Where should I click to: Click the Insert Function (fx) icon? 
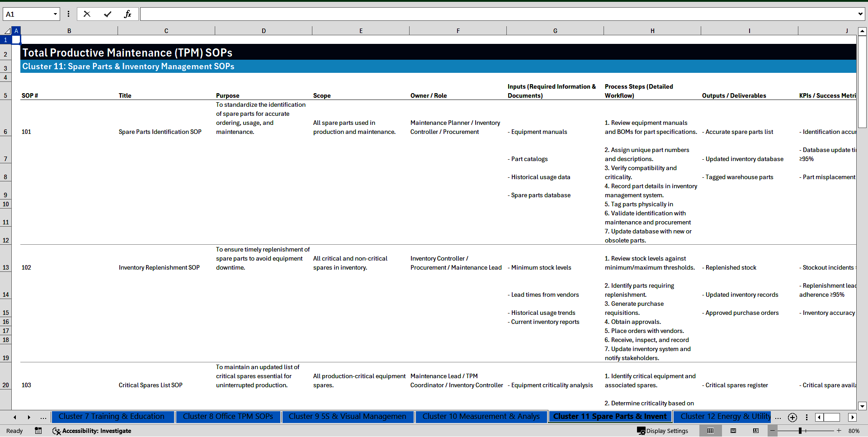coord(128,14)
